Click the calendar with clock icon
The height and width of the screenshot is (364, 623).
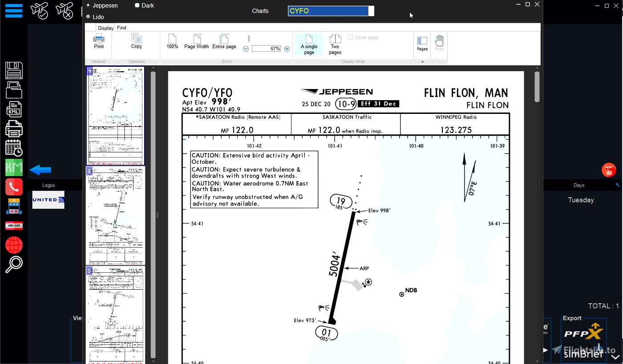click(14, 147)
